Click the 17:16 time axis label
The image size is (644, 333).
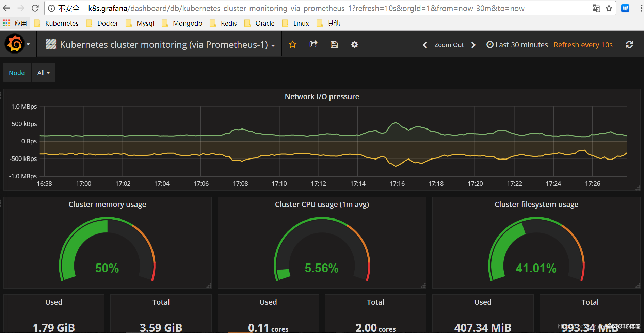397,184
